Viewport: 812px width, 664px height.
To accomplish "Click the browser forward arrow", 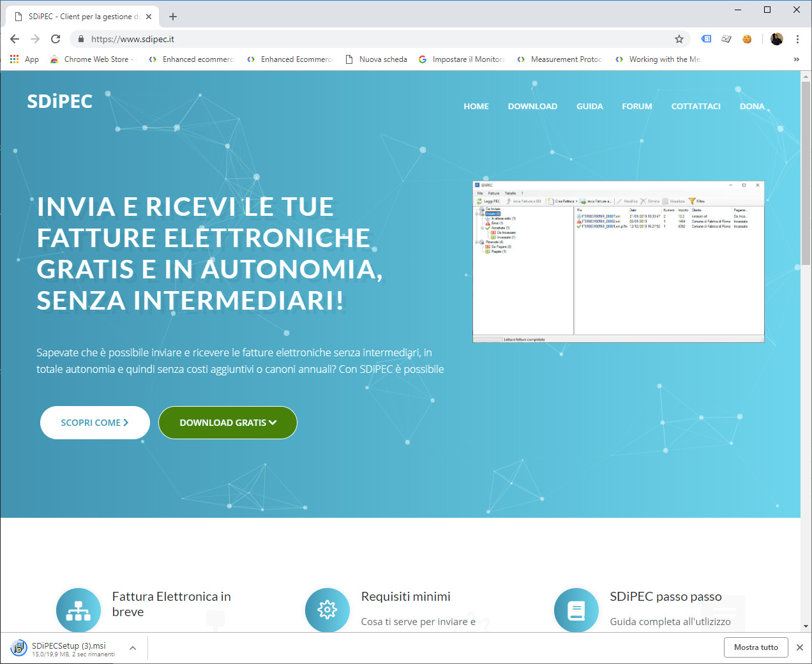I will click(35, 39).
